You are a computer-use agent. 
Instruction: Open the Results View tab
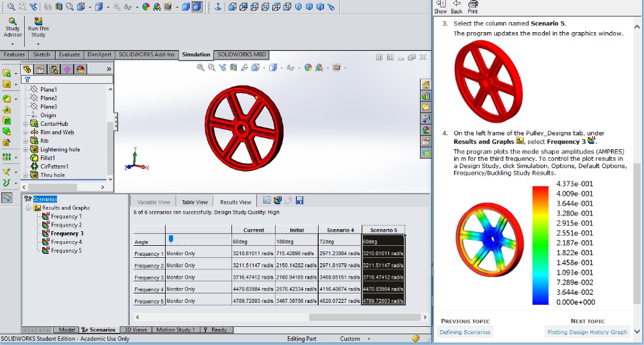[x=235, y=202]
